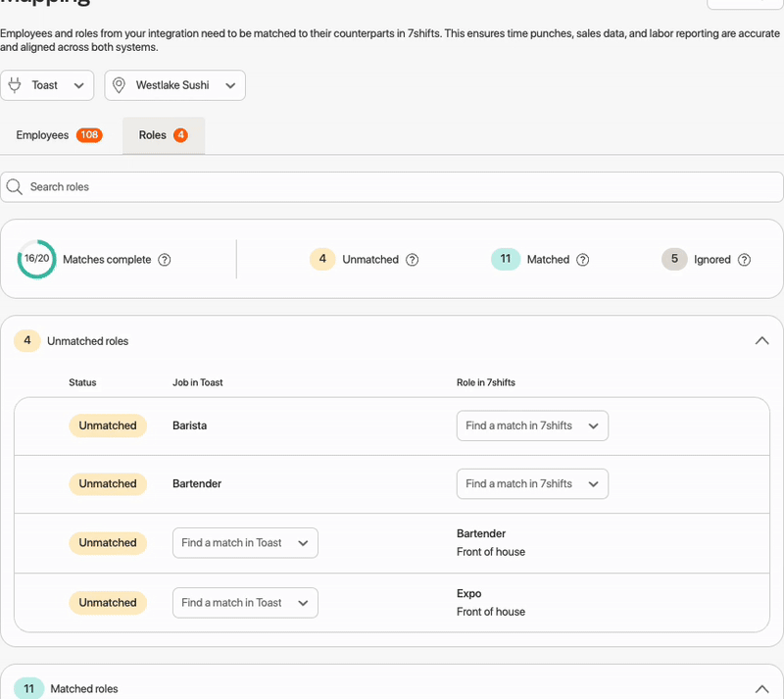Click the 16/20 matches progress ring

pyautogui.click(x=37, y=259)
